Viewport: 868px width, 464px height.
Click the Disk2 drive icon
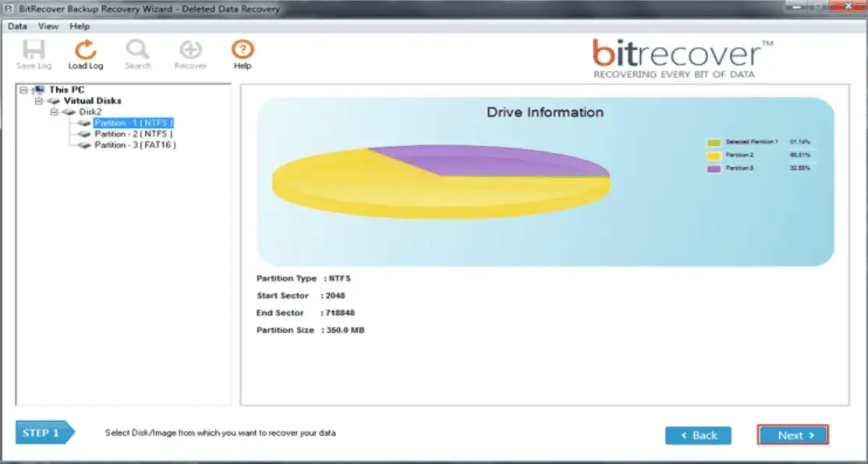coord(69,112)
